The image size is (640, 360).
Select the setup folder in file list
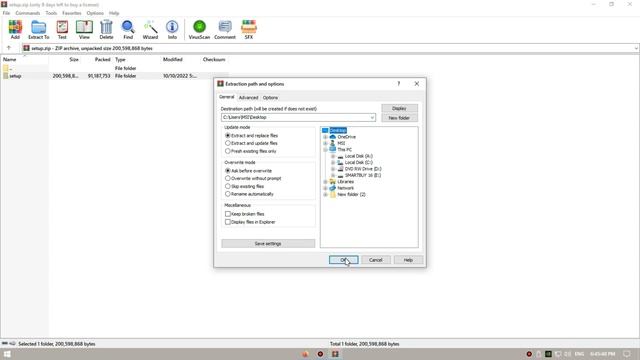[x=15, y=76]
